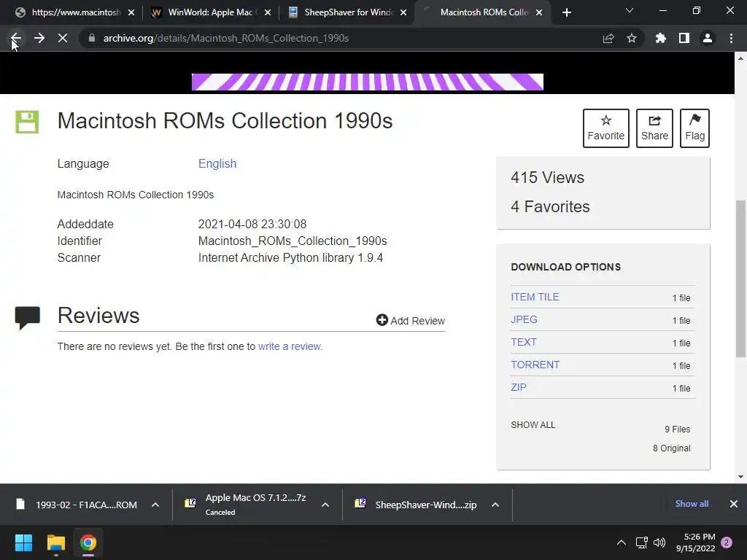Open the notification badge showing 2
Viewport: 747px width, 560px height.
click(727, 542)
